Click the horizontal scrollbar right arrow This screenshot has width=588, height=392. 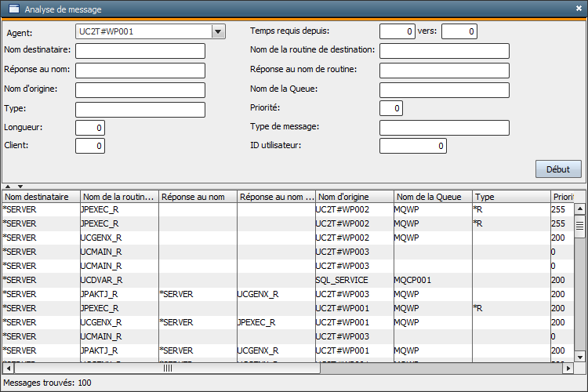pos(568,368)
